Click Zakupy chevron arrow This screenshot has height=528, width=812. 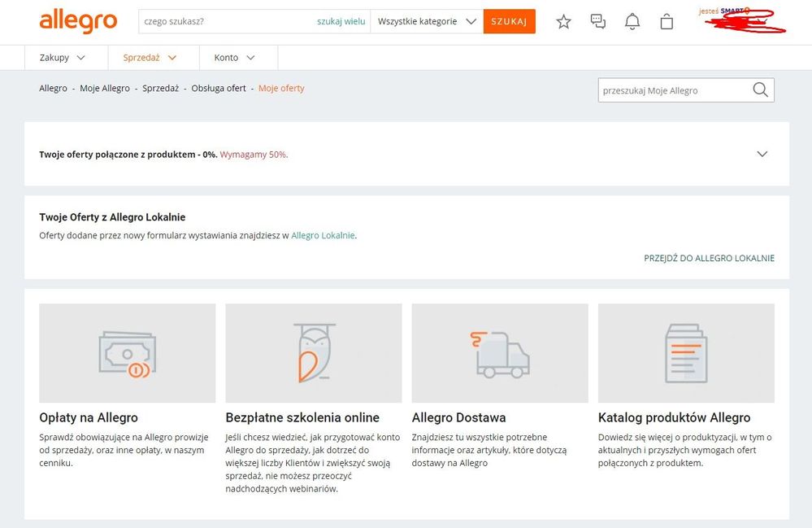point(80,58)
